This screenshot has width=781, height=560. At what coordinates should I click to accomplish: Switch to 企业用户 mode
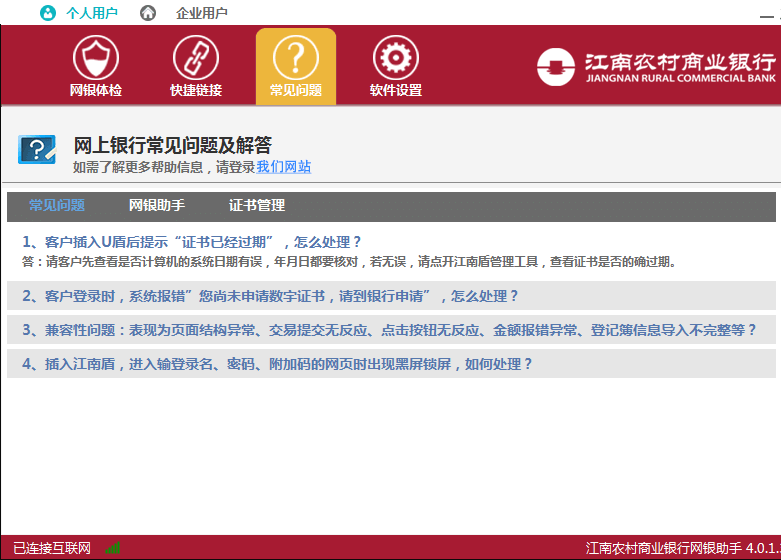[x=202, y=13]
